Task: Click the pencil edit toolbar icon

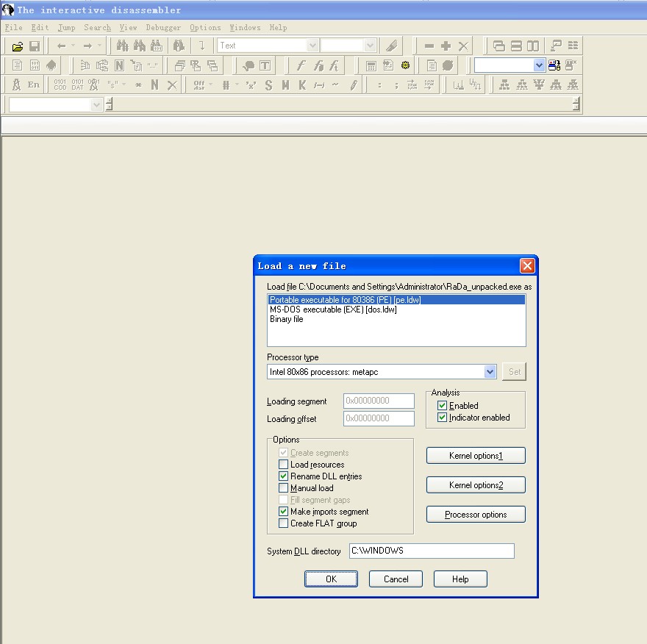Action: (354, 85)
